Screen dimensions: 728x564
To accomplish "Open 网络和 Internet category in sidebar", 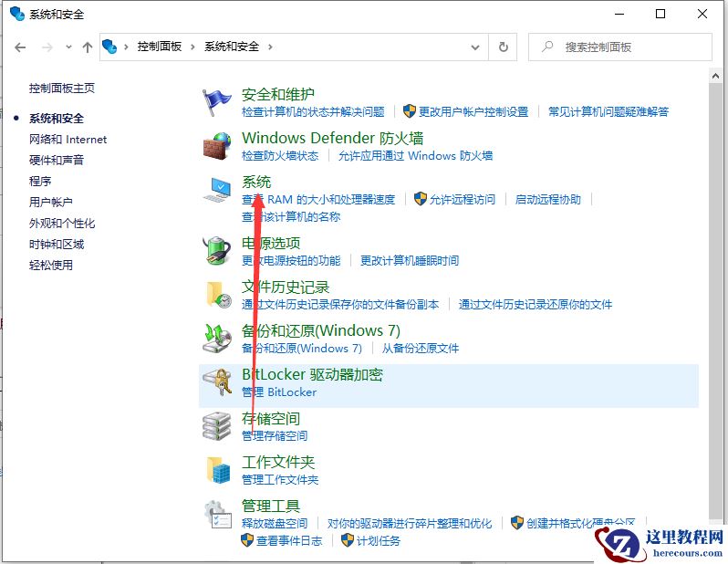I will pos(68,140).
